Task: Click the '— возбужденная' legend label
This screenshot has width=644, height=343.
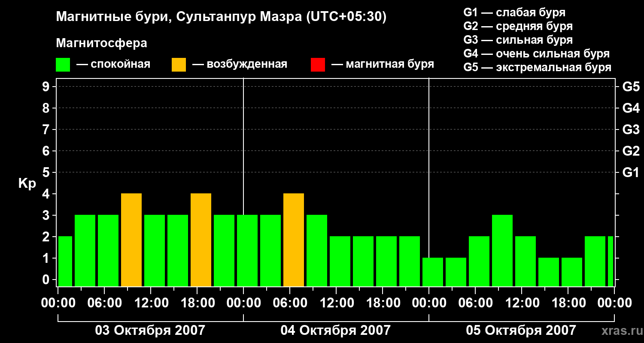Action: (x=240, y=65)
